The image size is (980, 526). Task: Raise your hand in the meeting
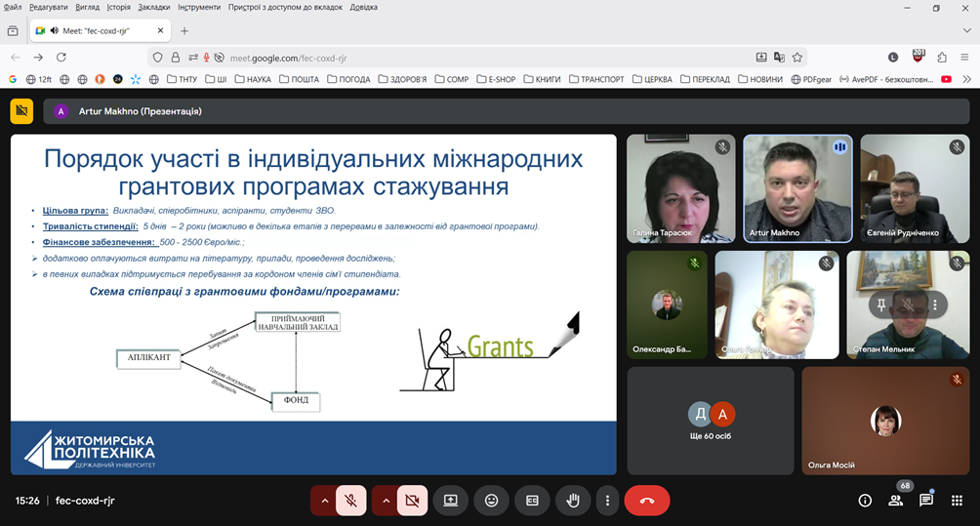(573, 501)
